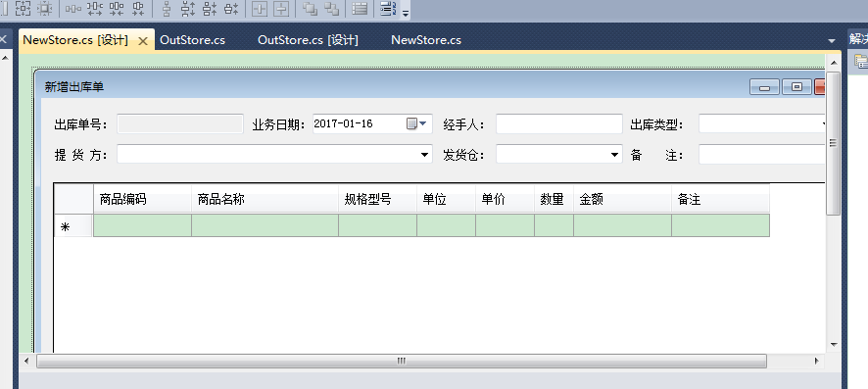Click the Size to Grid toolbar icon
Screen dimensions: 868x389
[44, 8]
